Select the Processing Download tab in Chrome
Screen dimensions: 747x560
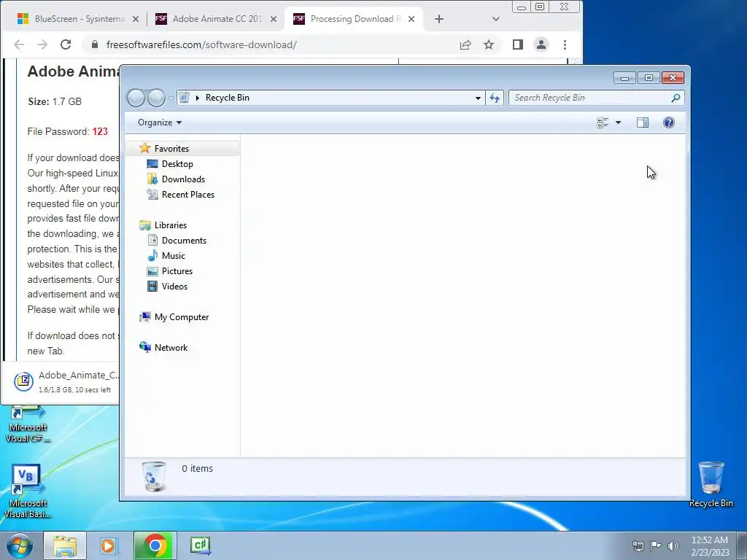click(x=352, y=19)
